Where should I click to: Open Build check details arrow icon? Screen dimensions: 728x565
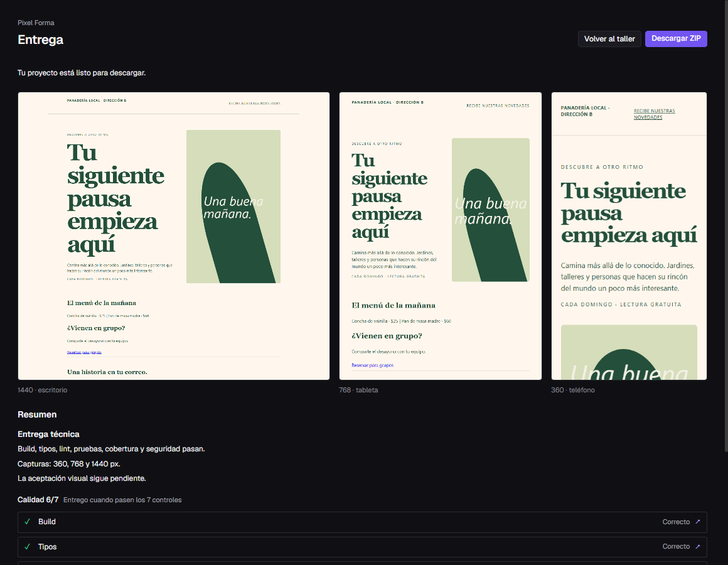coord(697,522)
